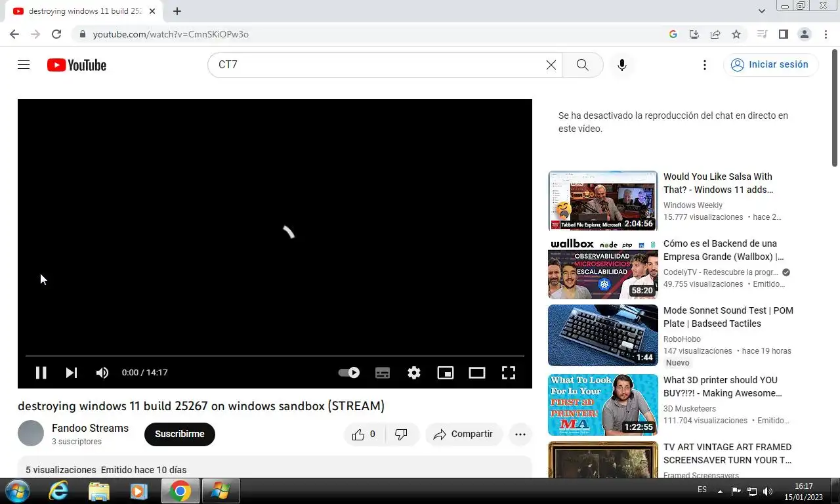
Task: Open 'What 3D printer should YOU BUY' title
Action: pos(723,387)
